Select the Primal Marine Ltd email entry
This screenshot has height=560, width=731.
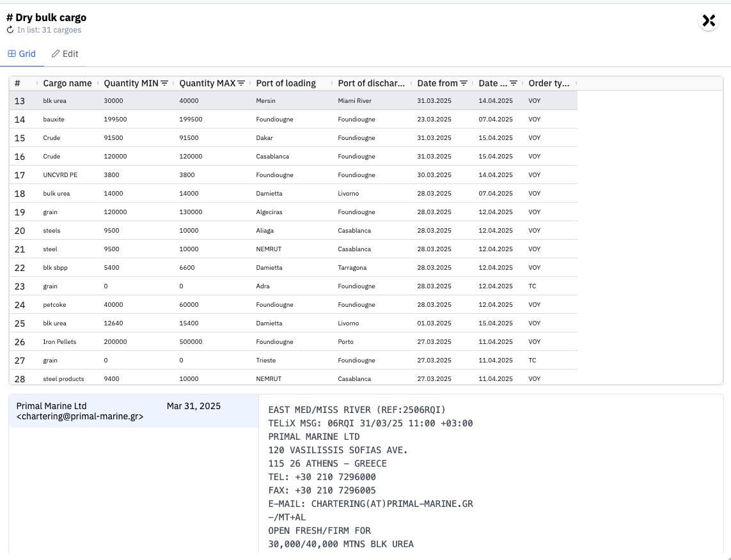click(134, 411)
